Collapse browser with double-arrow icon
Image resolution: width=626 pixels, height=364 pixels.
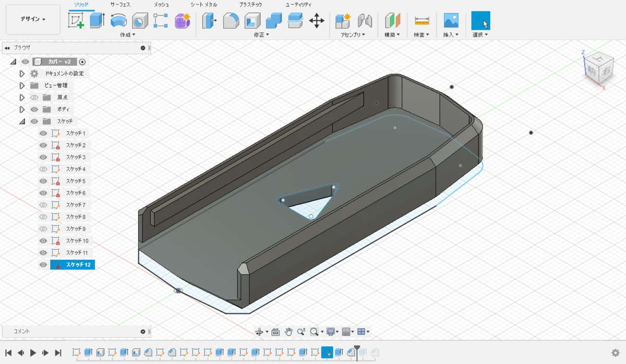click(x=7, y=48)
